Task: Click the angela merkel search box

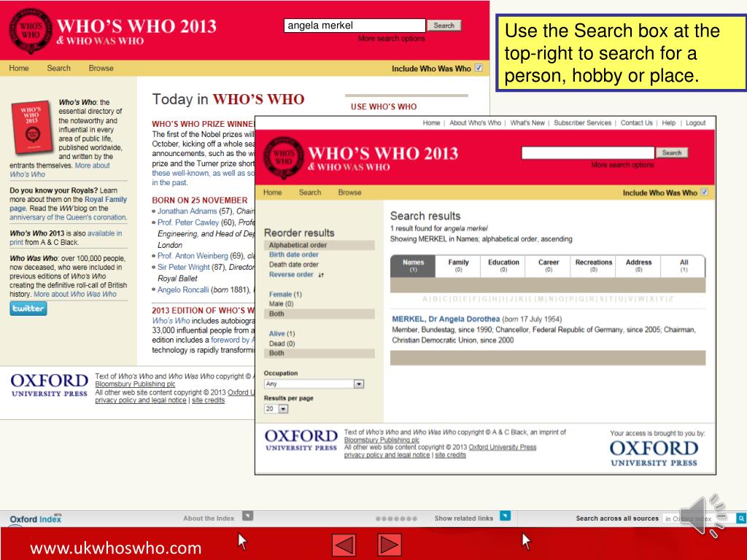Action: [x=355, y=26]
